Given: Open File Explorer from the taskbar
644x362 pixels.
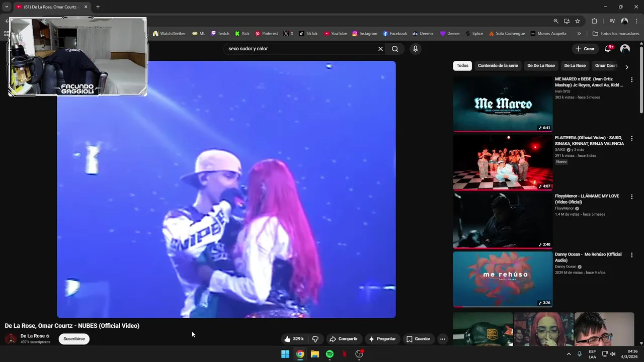Looking at the screenshot, I should pyautogui.click(x=315, y=354).
